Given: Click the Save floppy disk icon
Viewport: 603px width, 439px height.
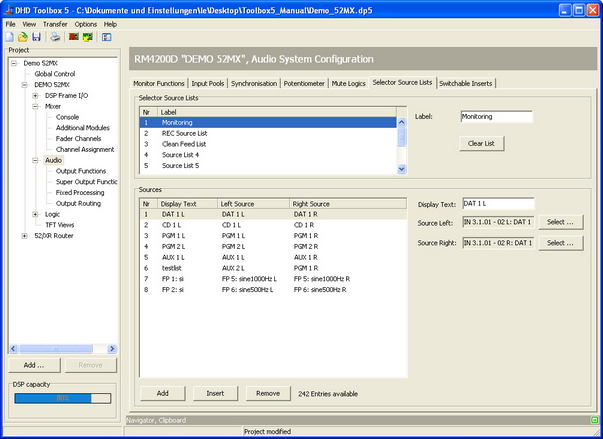Looking at the screenshot, I should (x=37, y=37).
